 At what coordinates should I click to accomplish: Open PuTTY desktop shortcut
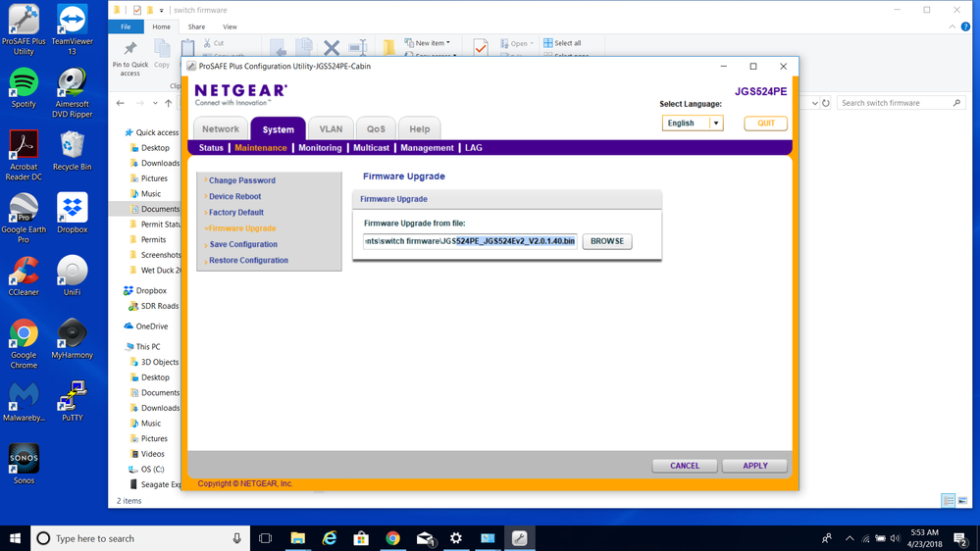[72, 401]
